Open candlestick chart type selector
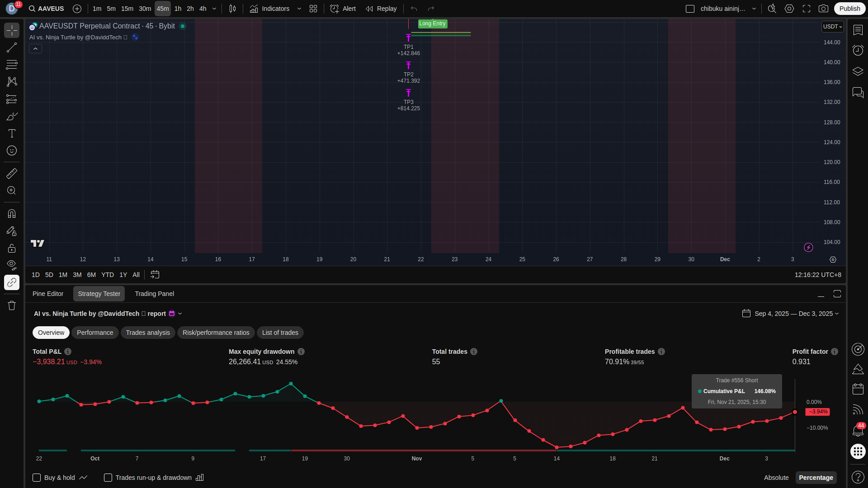Image resolution: width=868 pixels, height=488 pixels. tap(232, 9)
